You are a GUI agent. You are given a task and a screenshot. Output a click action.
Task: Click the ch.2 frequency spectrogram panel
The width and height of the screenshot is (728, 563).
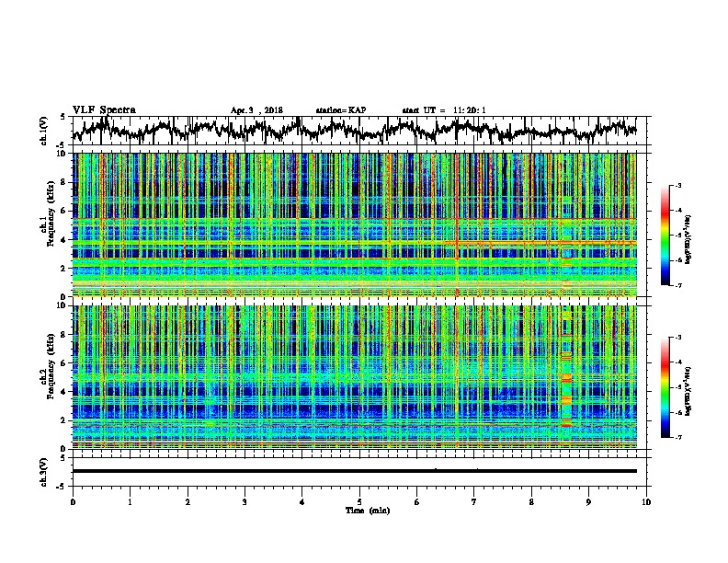[x=354, y=377]
